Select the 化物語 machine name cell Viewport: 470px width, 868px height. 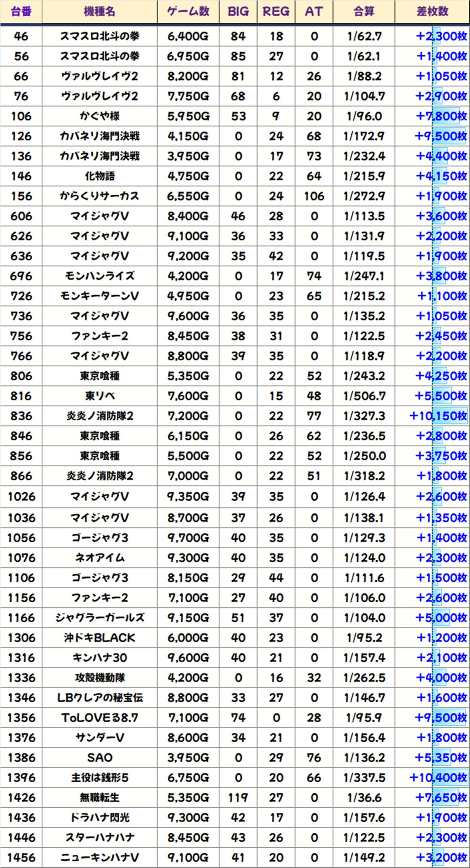pos(99,176)
